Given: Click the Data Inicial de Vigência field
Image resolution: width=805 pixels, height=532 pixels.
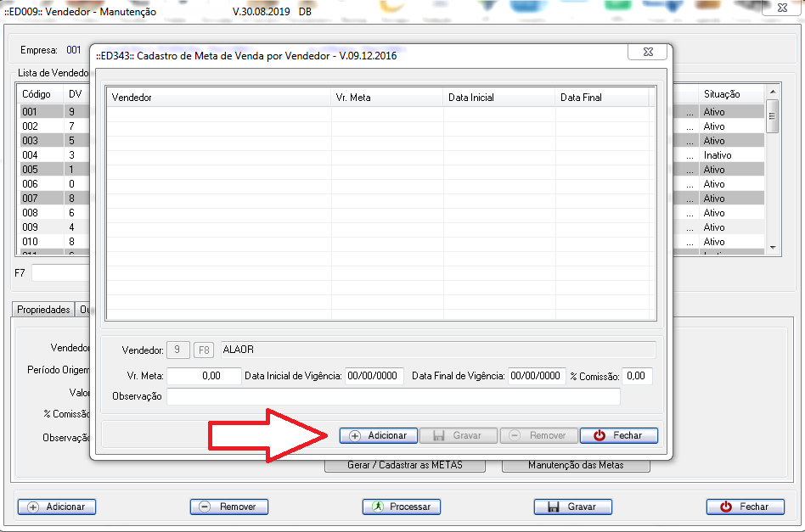Looking at the screenshot, I should click(374, 376).
